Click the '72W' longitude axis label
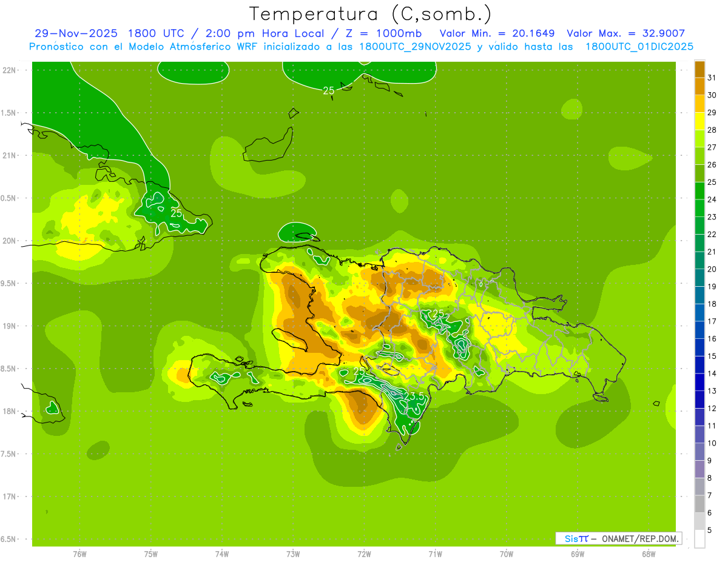Screen dimensions: 728x562 click(x=364, y=554)
